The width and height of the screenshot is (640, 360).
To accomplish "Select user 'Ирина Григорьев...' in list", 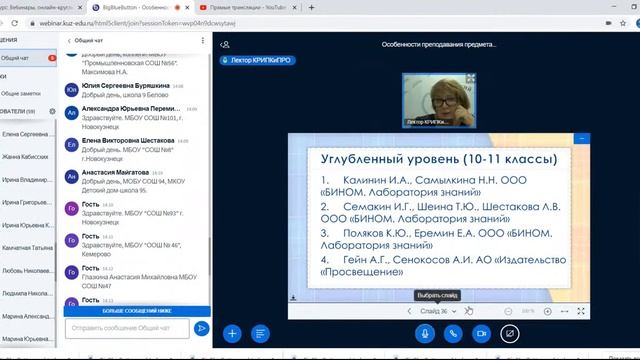I will pyautogui.click(x=28, y=202).
